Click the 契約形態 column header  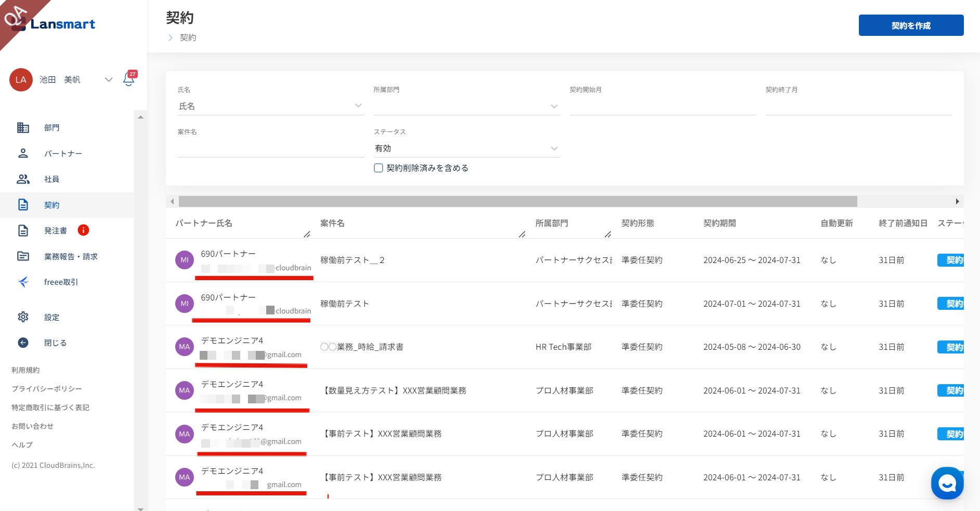pos(638,223)
